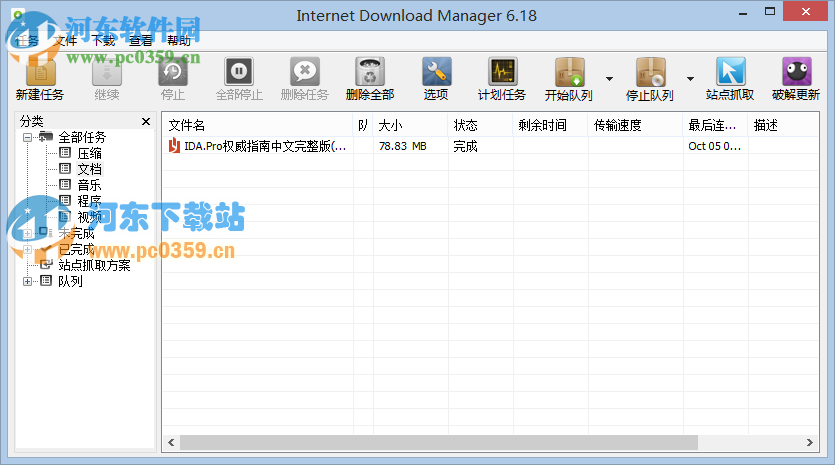
Task: Click the horizontal scrollbar thumb
Action: (439, 442)
